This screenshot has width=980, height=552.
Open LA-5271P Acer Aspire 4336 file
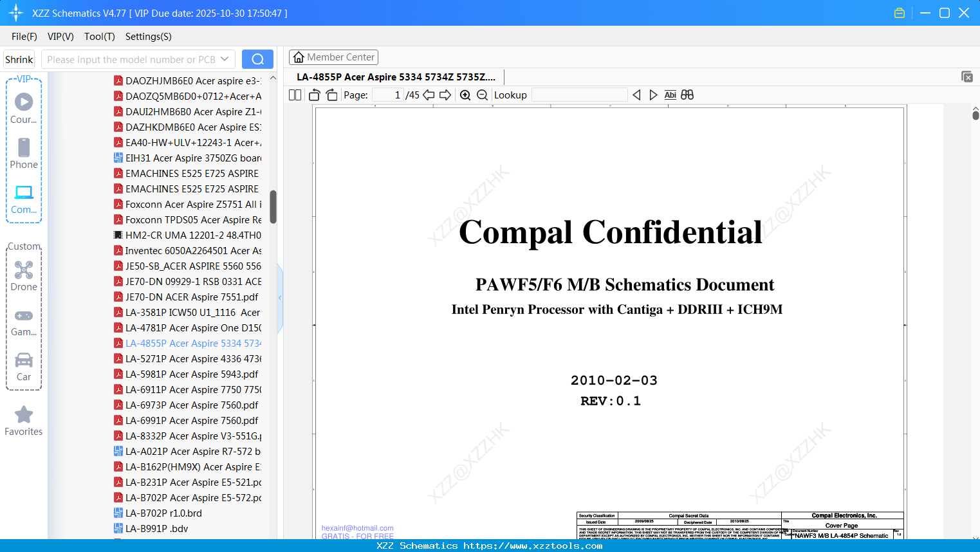click(x=187, y=359)
